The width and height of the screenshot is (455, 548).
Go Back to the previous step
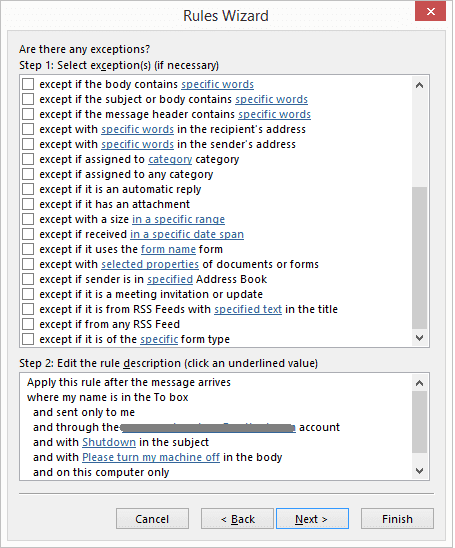tap(237, 519)
